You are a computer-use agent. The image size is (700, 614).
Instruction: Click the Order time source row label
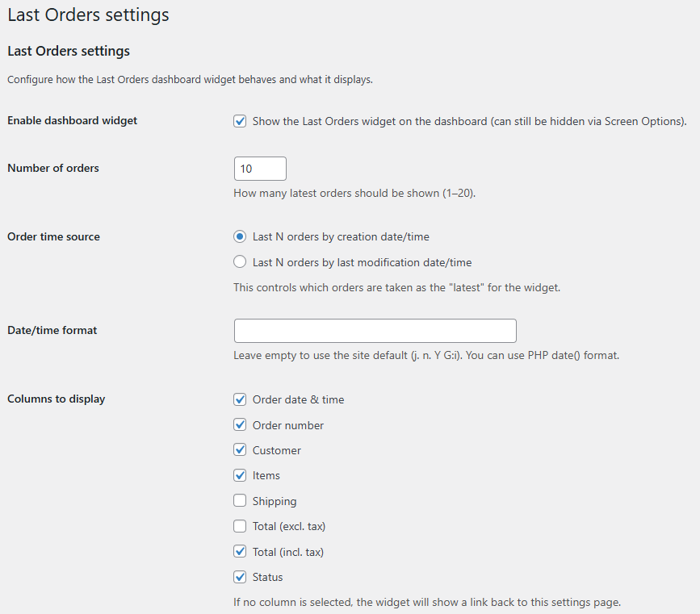(x=53, y=236)
